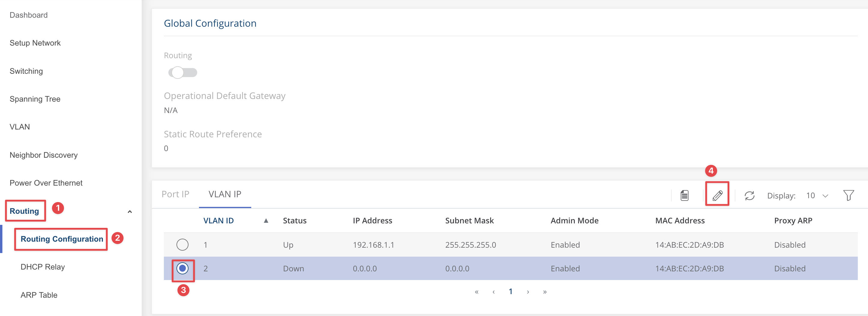Switch to the VLAN IP tab

225,194
